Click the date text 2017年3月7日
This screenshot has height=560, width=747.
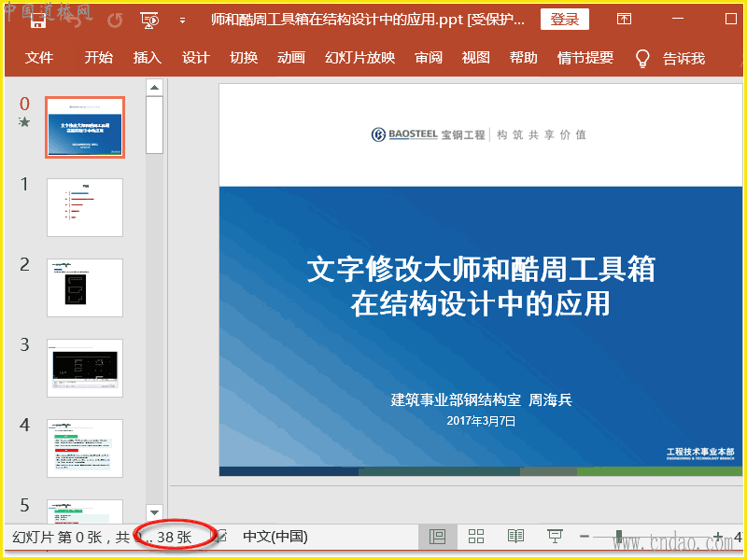tap(481, 421)
